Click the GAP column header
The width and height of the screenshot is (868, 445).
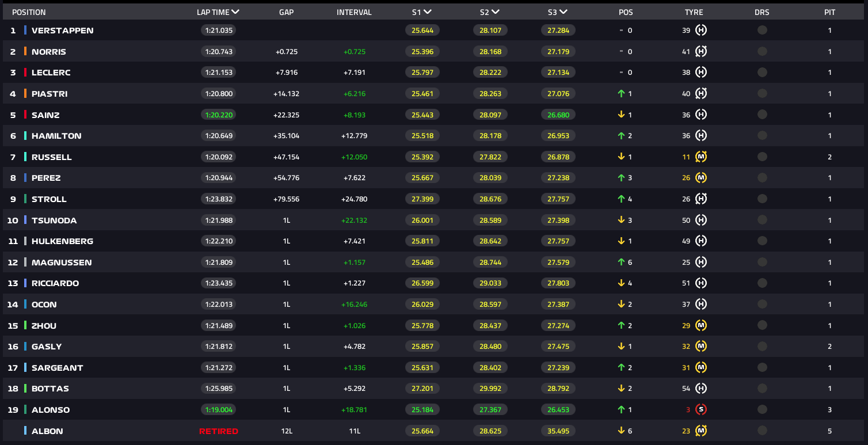tap(286, 12)
